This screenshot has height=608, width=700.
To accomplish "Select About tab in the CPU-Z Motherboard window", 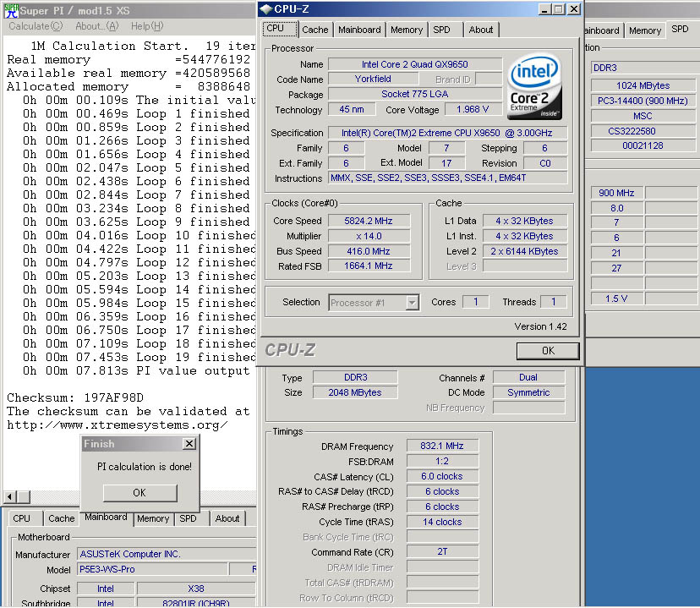I will click(227, 518).
